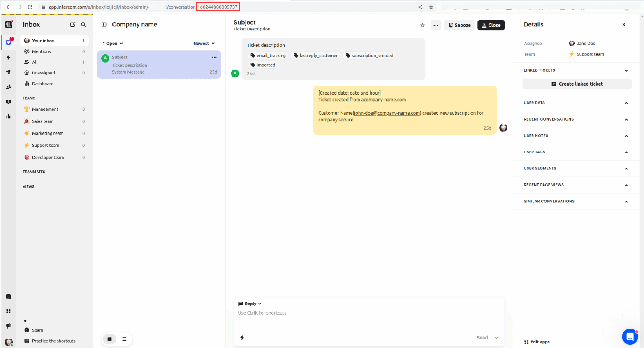Open the Reports bar chart icon in rail

tap(9, 116)
